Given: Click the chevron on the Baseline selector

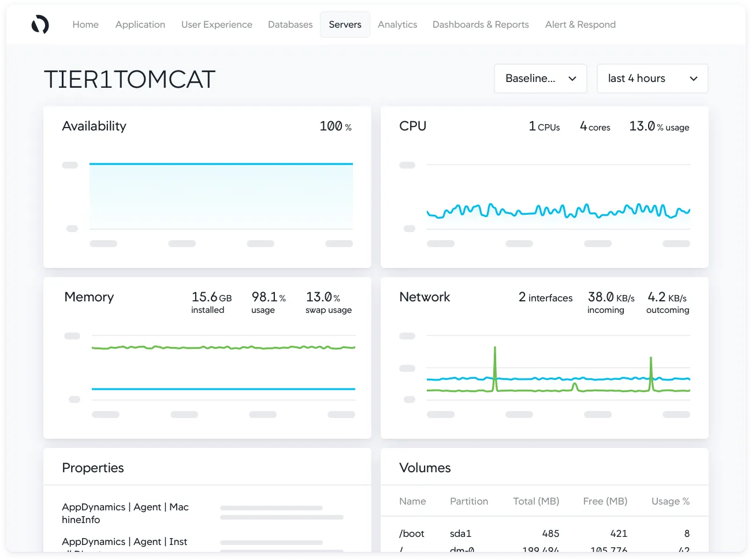Looking at the screenshot, I should 572,78.
